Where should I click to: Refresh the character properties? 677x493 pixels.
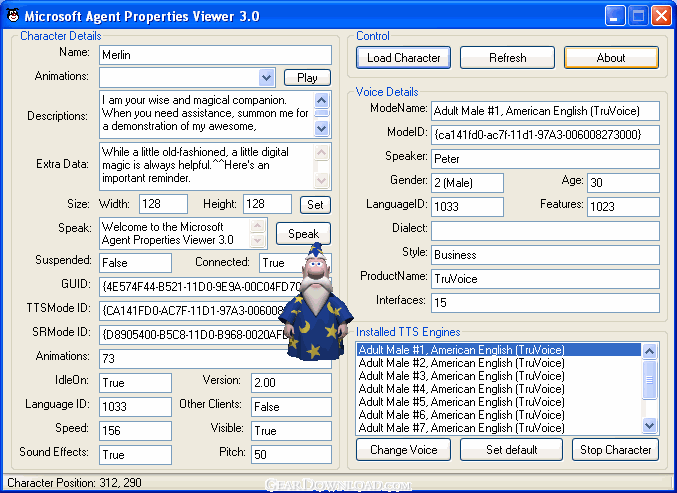507,58
